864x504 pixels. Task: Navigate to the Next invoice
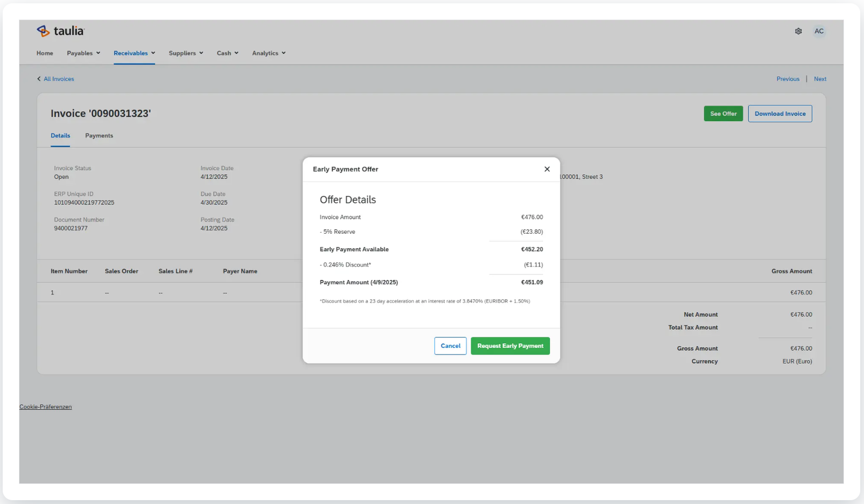[x=820, y=79]
